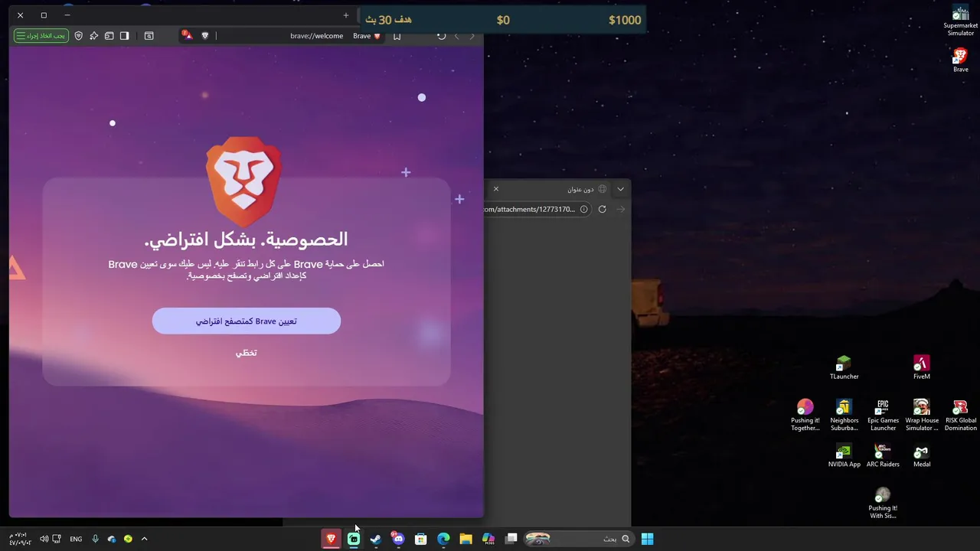
Task: Set Brave as default browser button
Action: click(x=246, y=321)
